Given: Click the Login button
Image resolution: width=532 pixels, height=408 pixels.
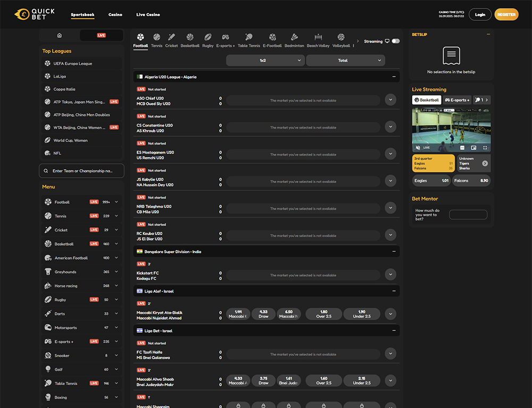Looking at the screenshot, I should tap(480, 15).
